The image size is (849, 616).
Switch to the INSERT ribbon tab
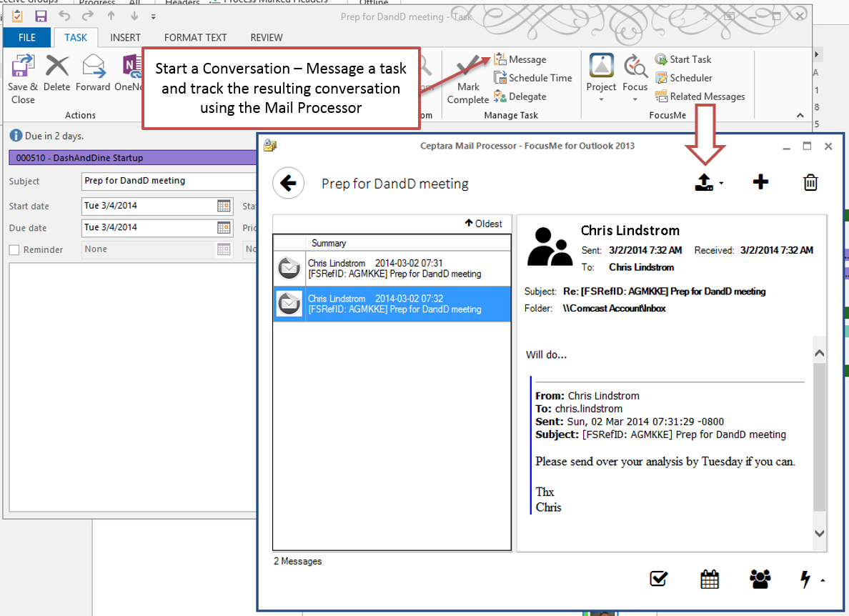[x=125, y=37]
